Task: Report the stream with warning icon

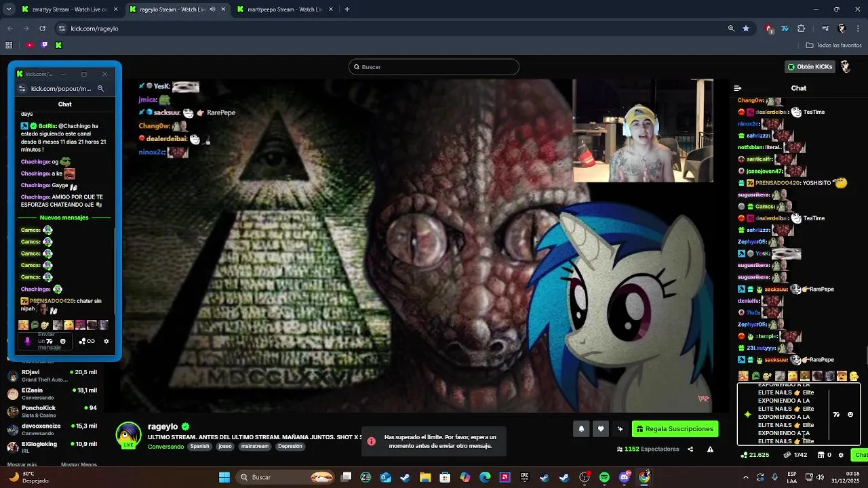Action: point(710,449)
